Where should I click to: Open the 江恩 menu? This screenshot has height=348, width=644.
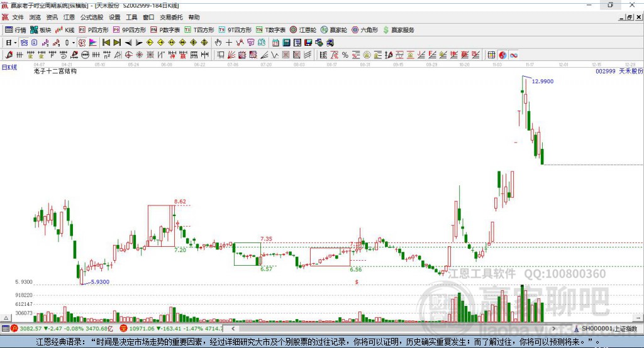click(69, 18)
